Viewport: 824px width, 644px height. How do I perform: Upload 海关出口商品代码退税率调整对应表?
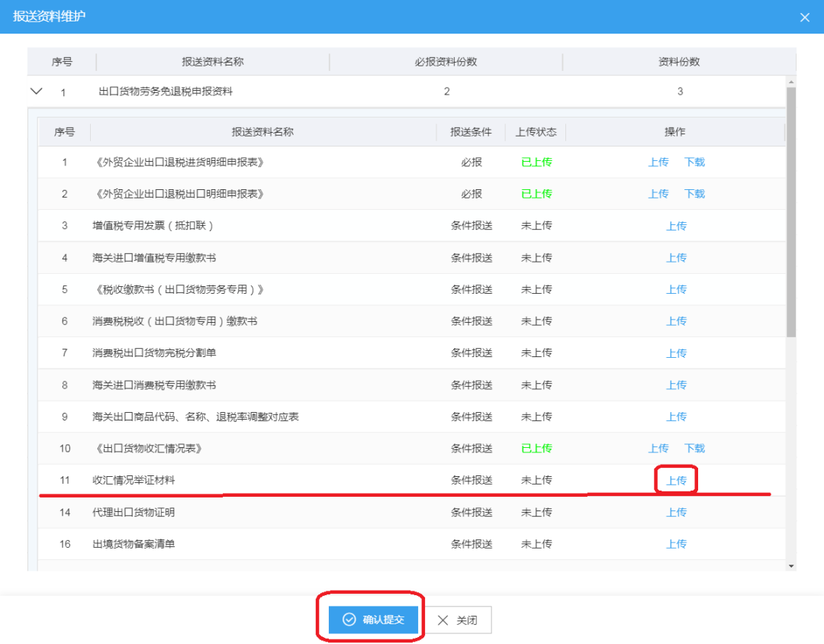(x=676, y=417)
